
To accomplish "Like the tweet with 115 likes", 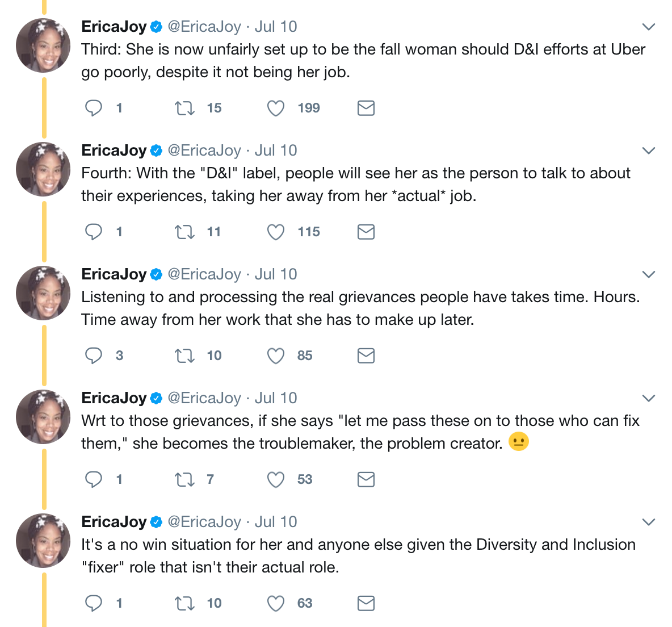I will point(276,232).
